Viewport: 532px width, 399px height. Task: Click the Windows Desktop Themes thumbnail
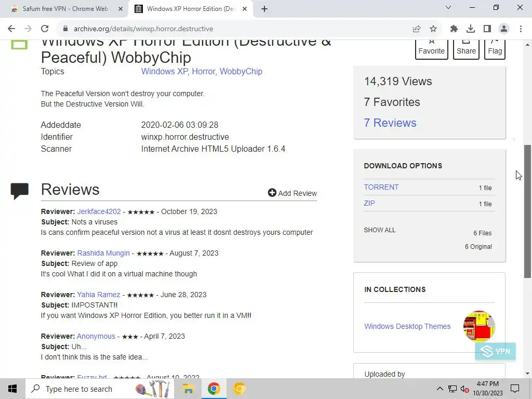479,326
